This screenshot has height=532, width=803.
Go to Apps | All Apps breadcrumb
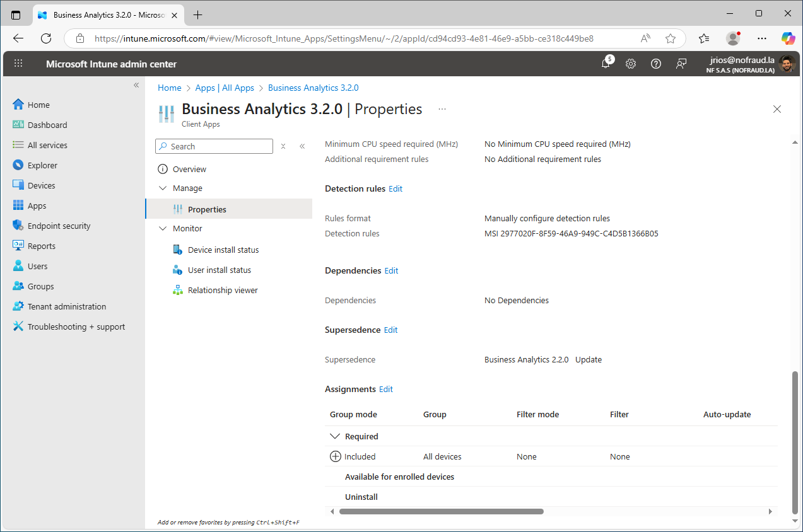tap(225, 88)
